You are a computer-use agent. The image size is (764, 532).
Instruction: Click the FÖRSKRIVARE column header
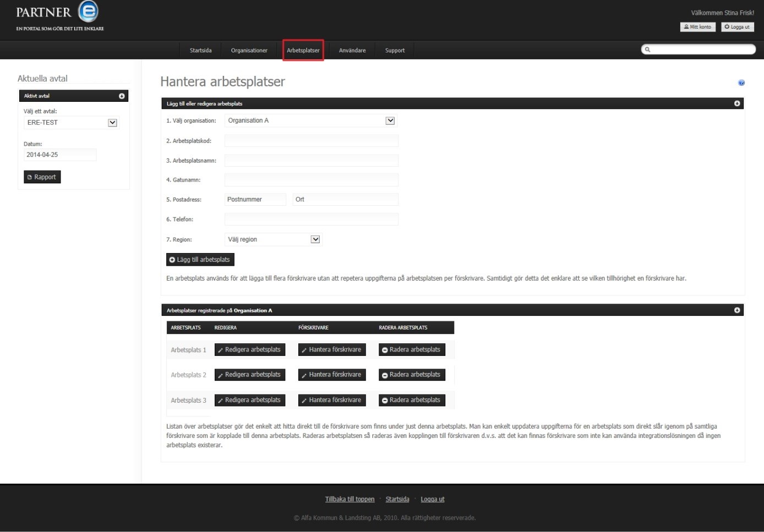[313, 328]
